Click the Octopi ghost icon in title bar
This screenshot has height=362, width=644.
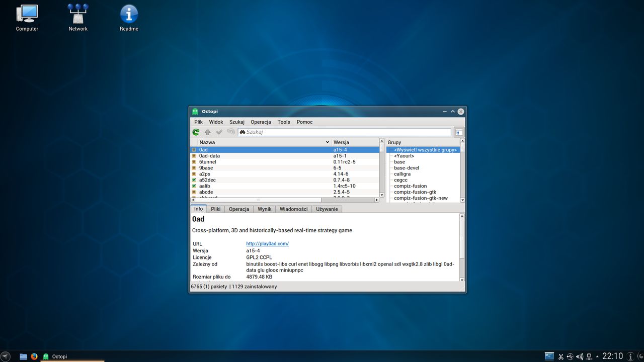[x=195, y=112]
